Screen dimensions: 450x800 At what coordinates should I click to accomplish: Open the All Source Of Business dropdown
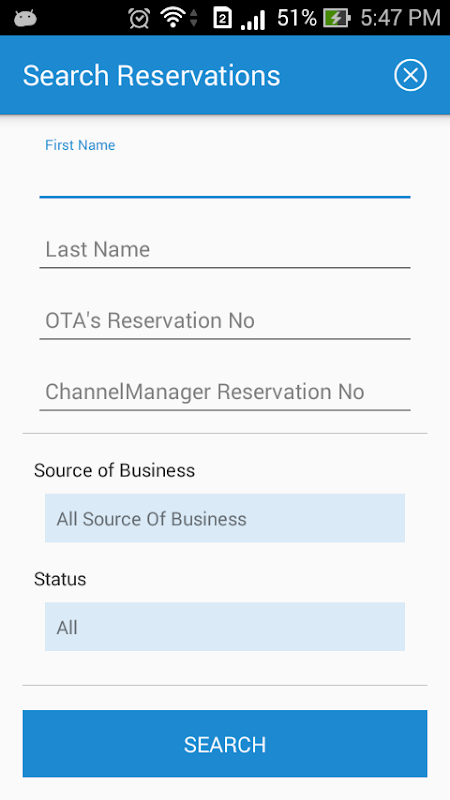click(225, 518)
